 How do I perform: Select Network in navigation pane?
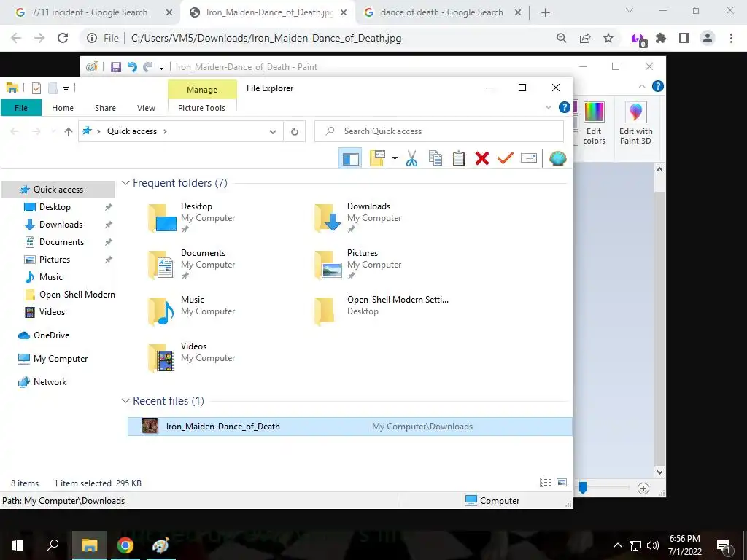click(50, 382)
